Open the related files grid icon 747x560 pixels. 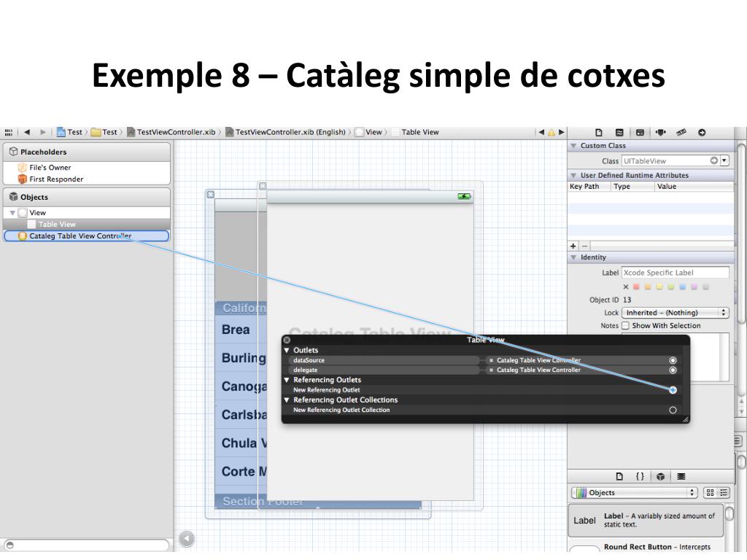9,133
